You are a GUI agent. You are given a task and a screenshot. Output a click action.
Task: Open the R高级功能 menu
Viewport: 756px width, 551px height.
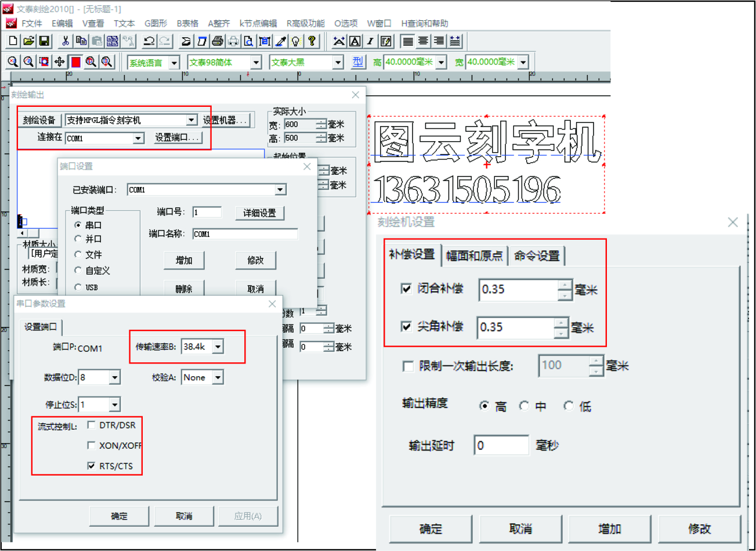pyautogui.click(x=305, y=23)
